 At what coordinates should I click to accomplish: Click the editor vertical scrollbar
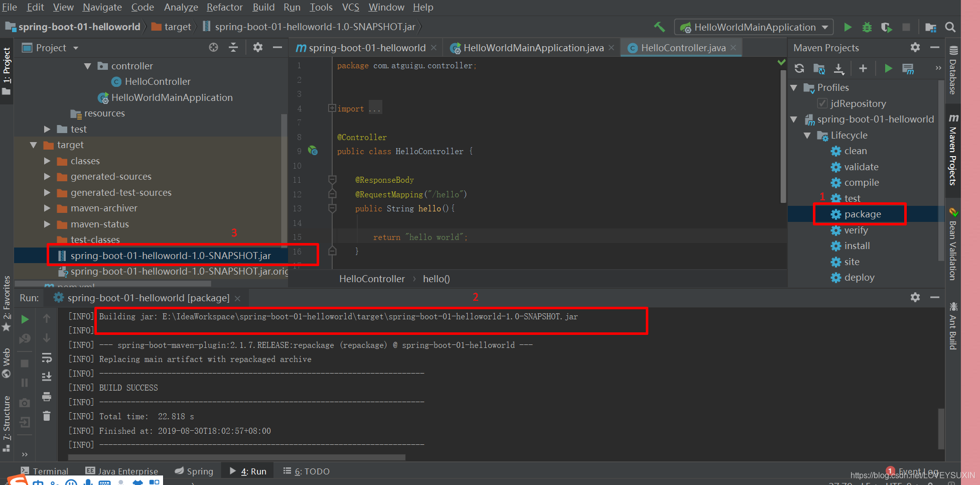click(783, 136)
